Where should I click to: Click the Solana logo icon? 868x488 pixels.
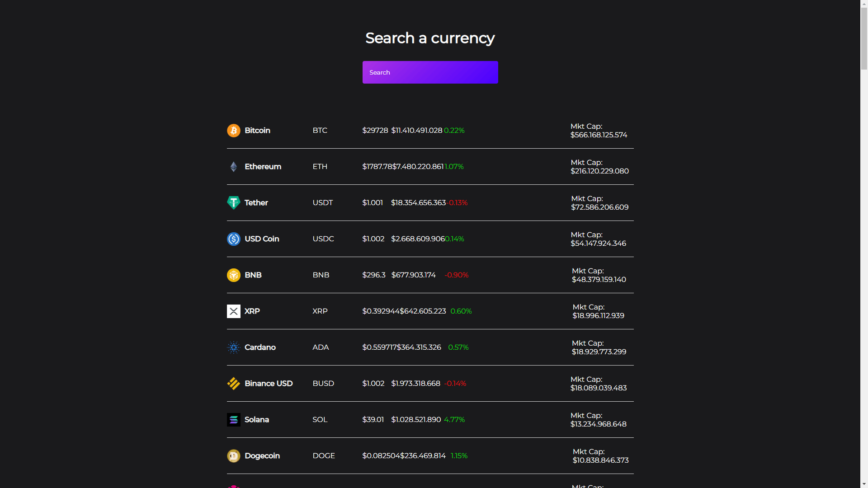[x=233, y=420]
